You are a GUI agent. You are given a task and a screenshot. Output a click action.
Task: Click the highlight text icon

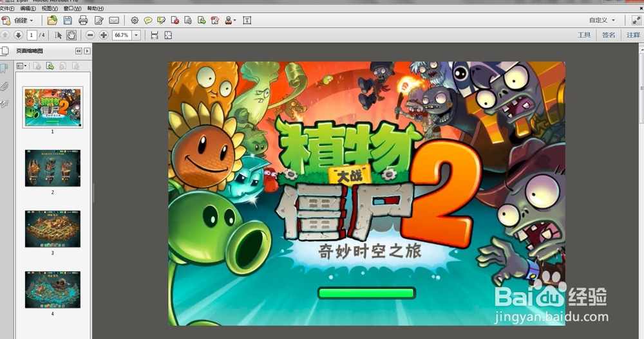162,20
